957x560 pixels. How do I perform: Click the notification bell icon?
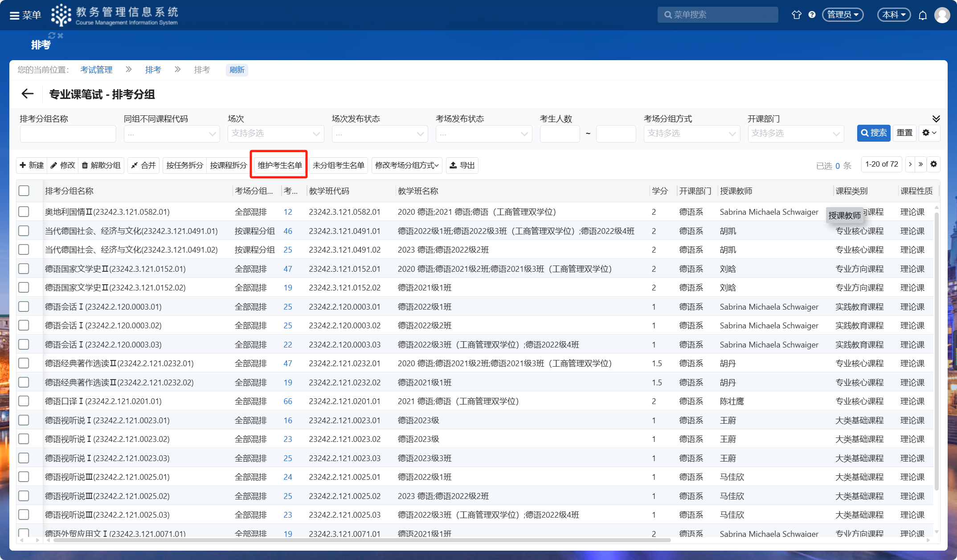[x=922, y=15]
